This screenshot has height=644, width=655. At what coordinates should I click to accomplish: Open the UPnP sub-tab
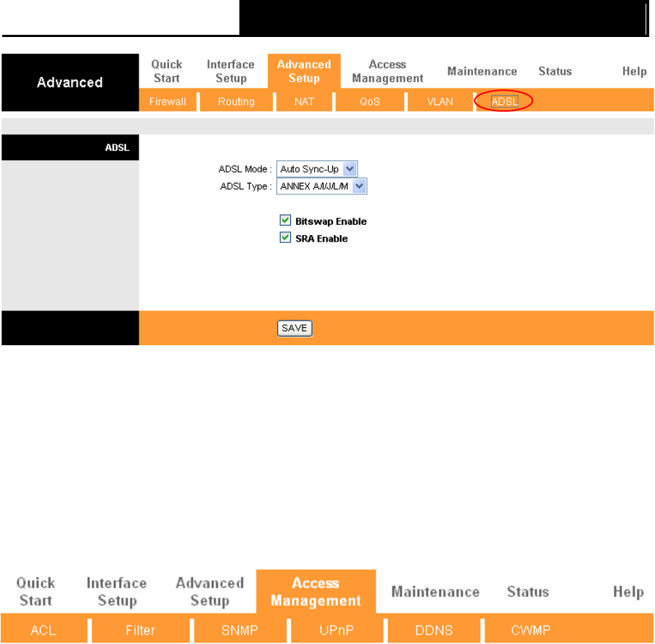coord(337,630)
